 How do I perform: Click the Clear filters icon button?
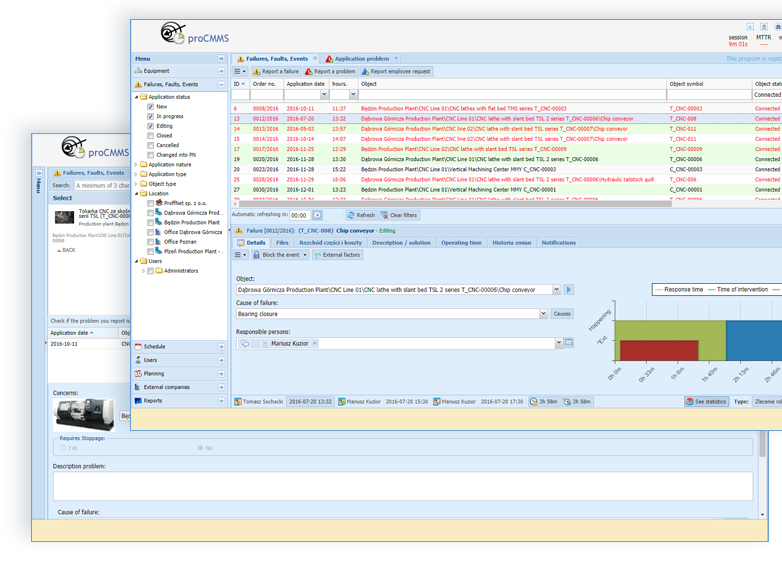(399, 215)
